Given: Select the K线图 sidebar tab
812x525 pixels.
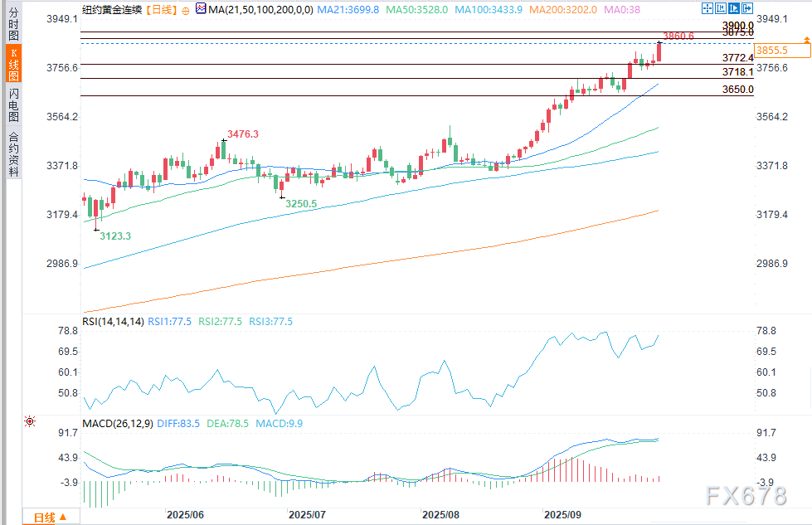Looking at the screenshot, I should [x=12, y=64].
